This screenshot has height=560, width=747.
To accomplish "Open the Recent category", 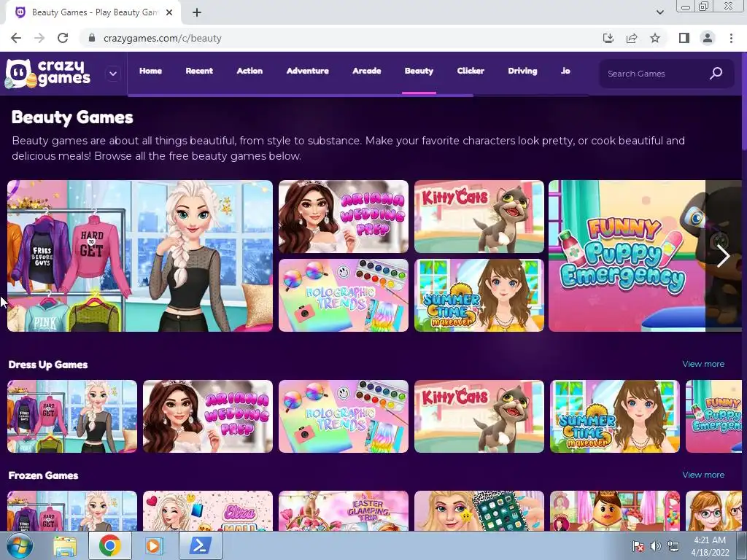I will (199, 71).
